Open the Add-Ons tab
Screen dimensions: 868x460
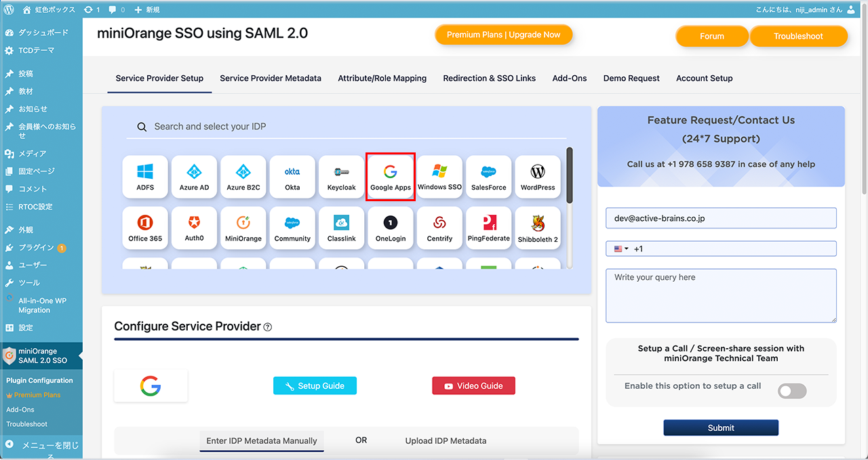coord(570,78)
